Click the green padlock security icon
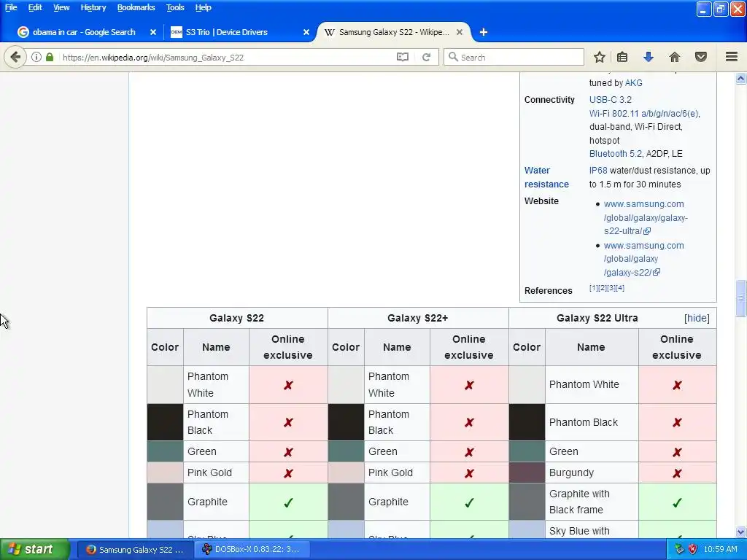 50,57
